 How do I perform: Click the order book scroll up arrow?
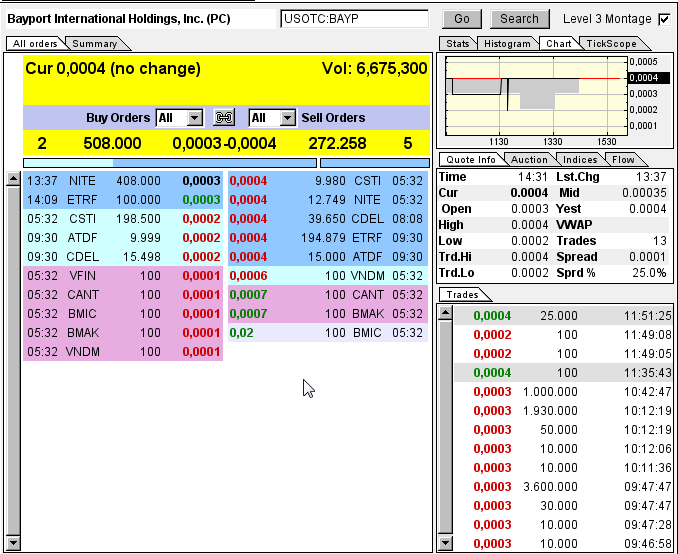[13, 179]
